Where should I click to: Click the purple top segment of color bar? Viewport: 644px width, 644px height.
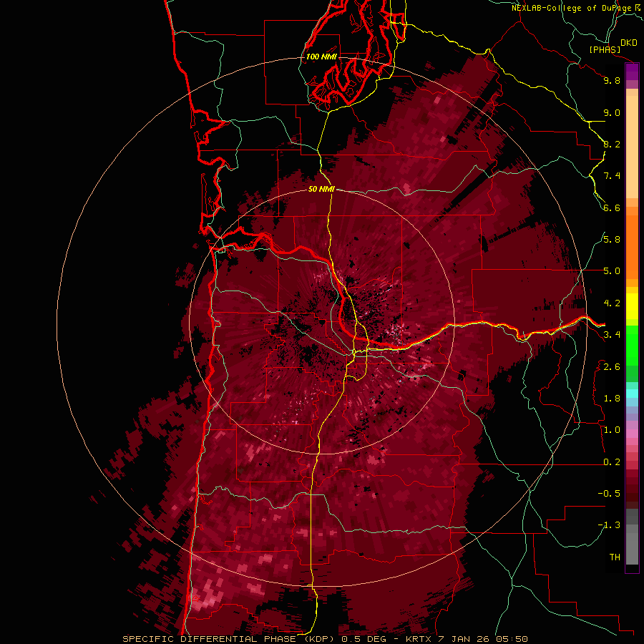click(632, 72)
